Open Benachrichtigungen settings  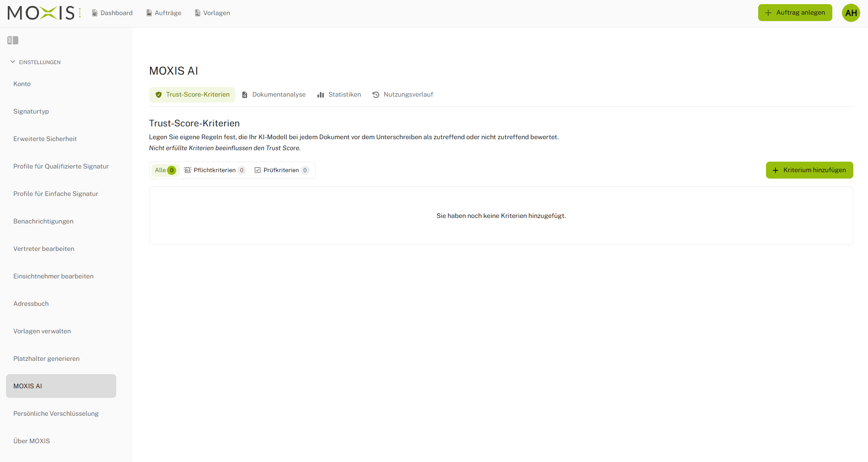tap(61, 221)
